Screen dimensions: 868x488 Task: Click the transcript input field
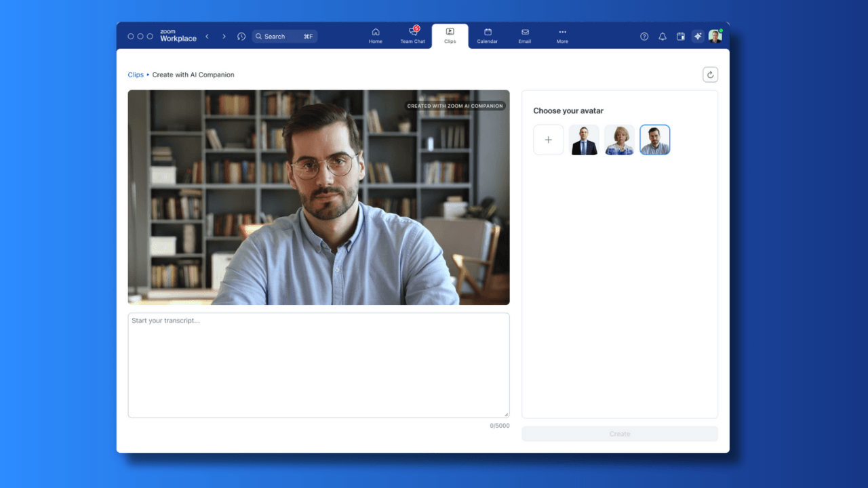(x=318, y=365)
